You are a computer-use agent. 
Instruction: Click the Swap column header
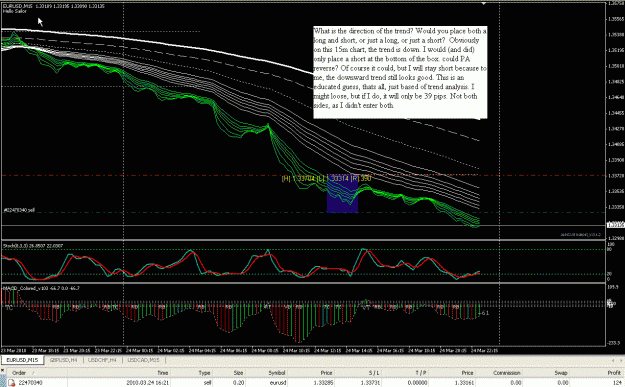(560, 373)
